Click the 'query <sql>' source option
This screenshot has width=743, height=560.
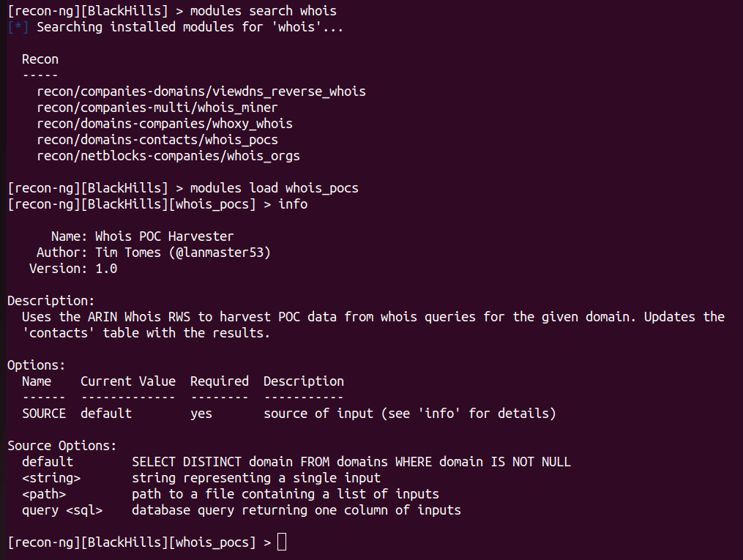(62, 510)
